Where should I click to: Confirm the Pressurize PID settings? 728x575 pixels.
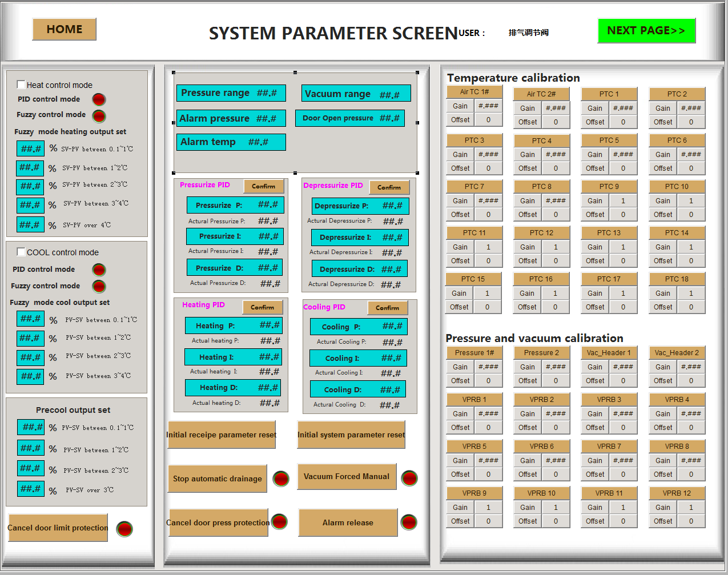pyautogui.click(x=263, y=186)
